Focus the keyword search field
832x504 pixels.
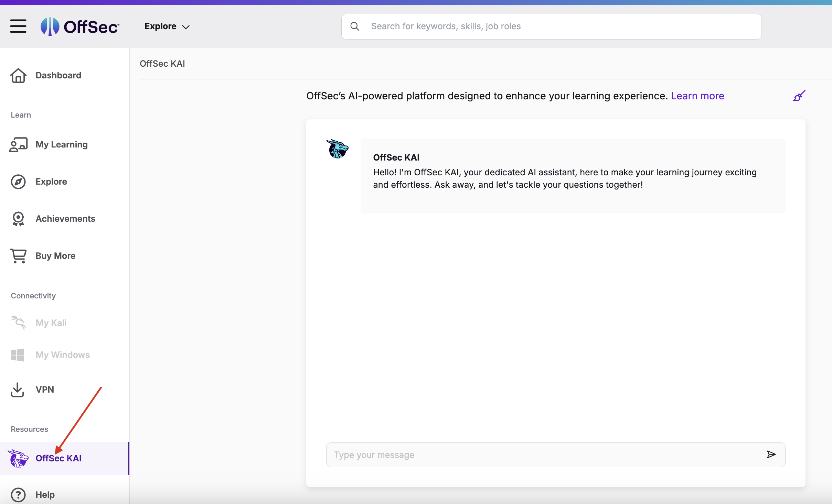coord(551,26)
